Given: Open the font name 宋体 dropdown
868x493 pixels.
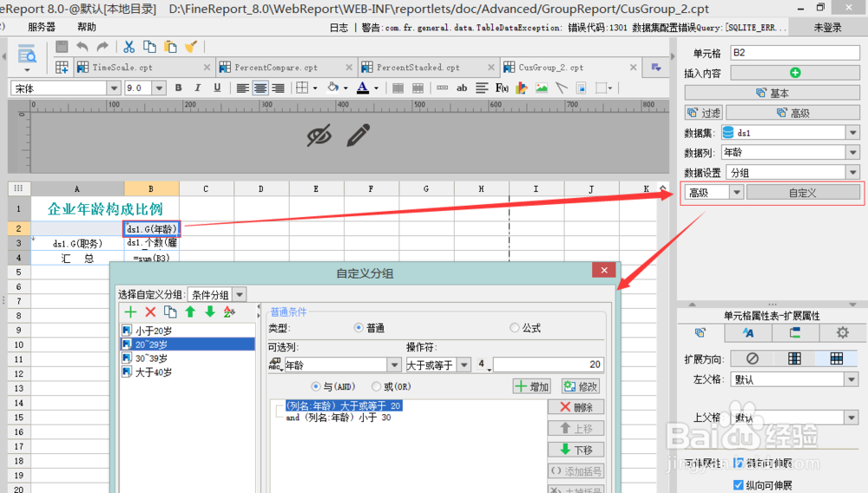Looking at the screenshot, I should pyautogui.click(x=114, y=88).
